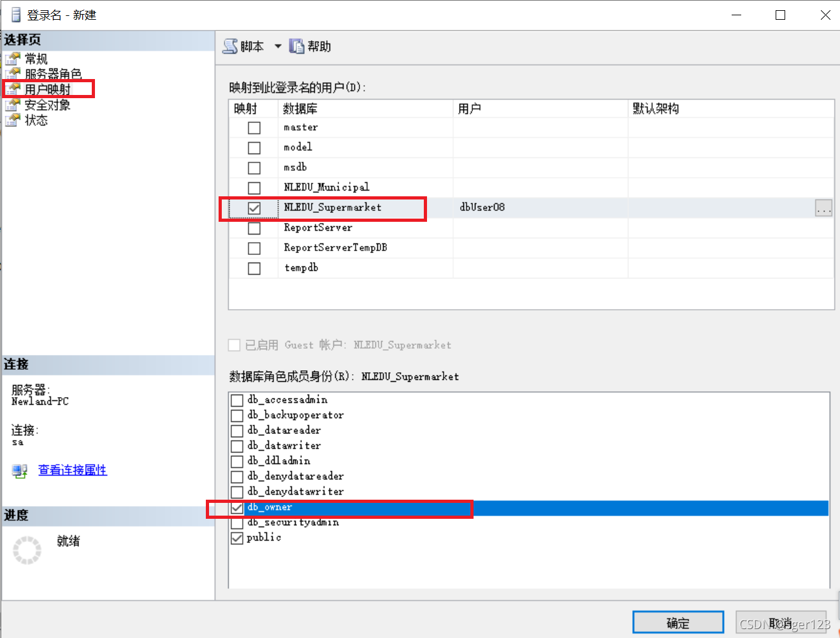Check the db_denydatawriter role

[x=237, y=492]
